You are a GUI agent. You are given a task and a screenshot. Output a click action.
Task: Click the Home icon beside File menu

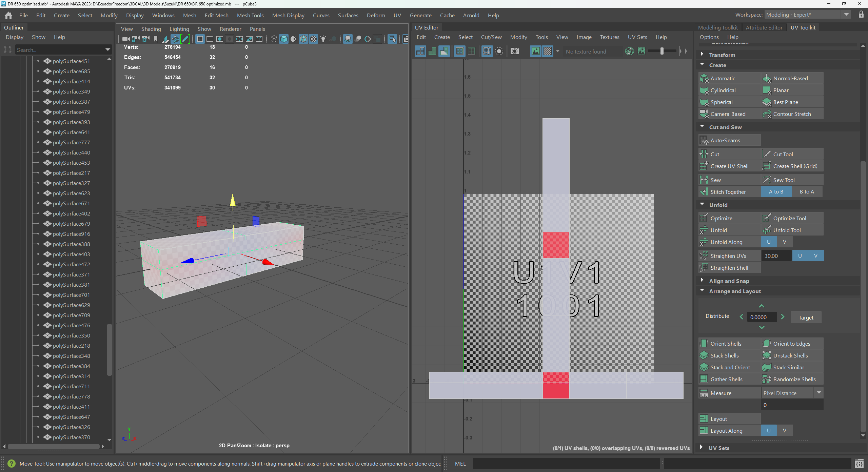point(8,15)
